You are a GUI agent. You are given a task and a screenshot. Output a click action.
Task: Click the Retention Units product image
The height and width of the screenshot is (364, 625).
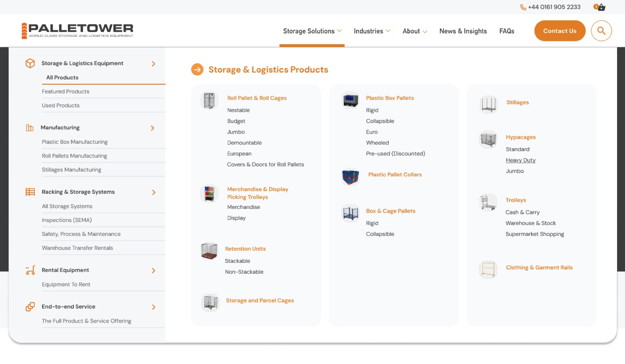(x=209, y=251)
